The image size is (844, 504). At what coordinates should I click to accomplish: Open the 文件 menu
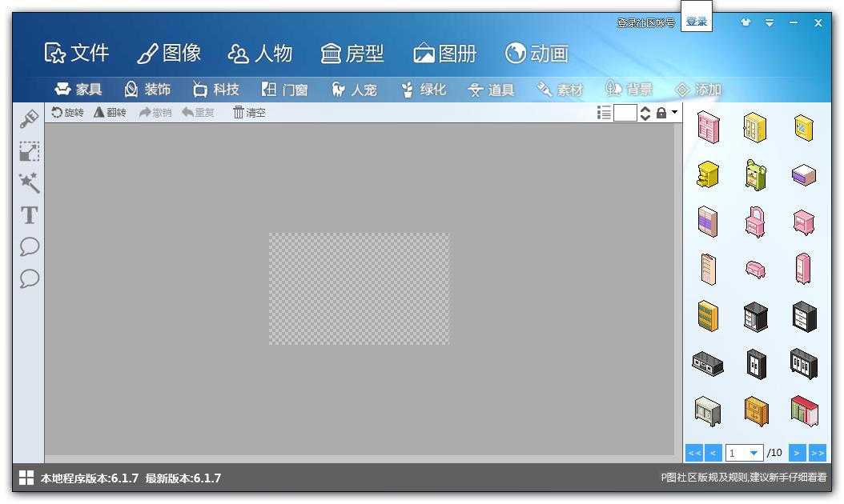tap(78, 53)
